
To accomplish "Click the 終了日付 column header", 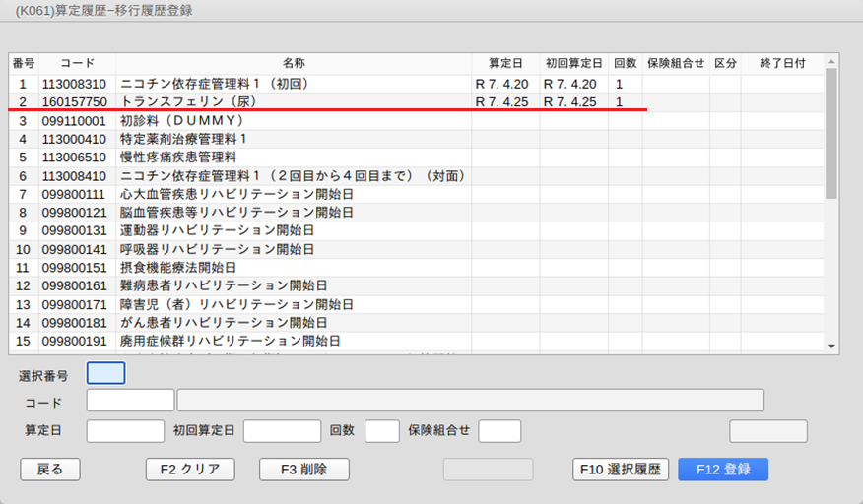I will (782, 63).
